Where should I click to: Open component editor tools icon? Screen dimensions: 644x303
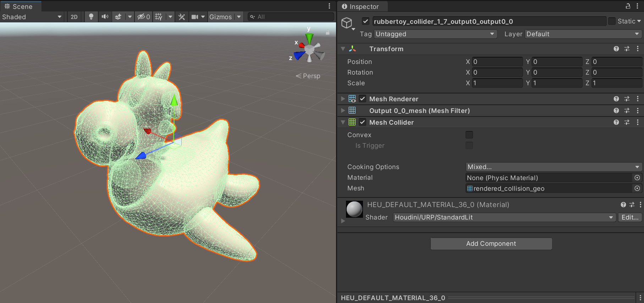[x=182, y=17]
